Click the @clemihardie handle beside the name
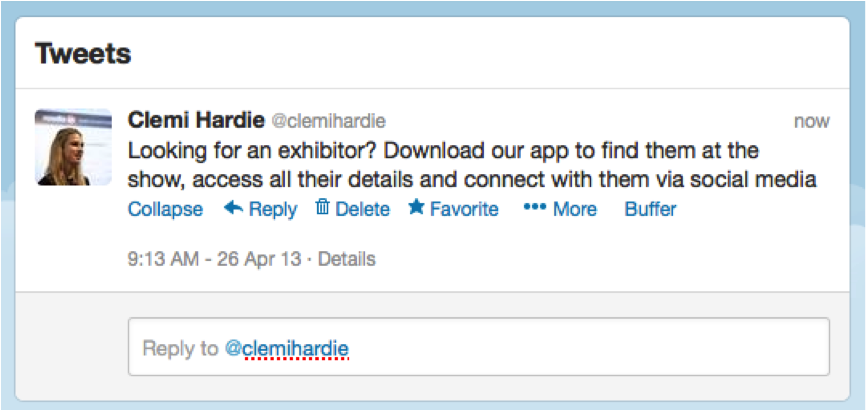This screenshot has width=867, height=411. click(x=328, y=121)
